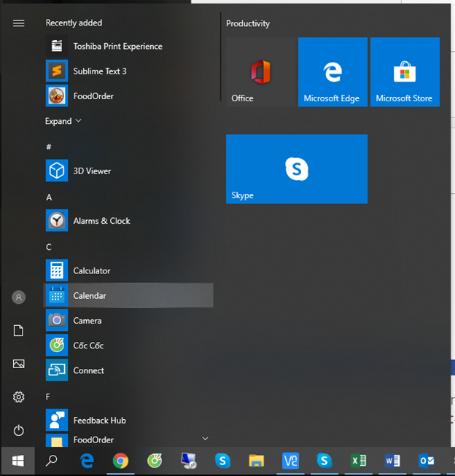Open Settings gear in Start sidebar
Viewport: 455px width, 476px height.
point(18,397)
